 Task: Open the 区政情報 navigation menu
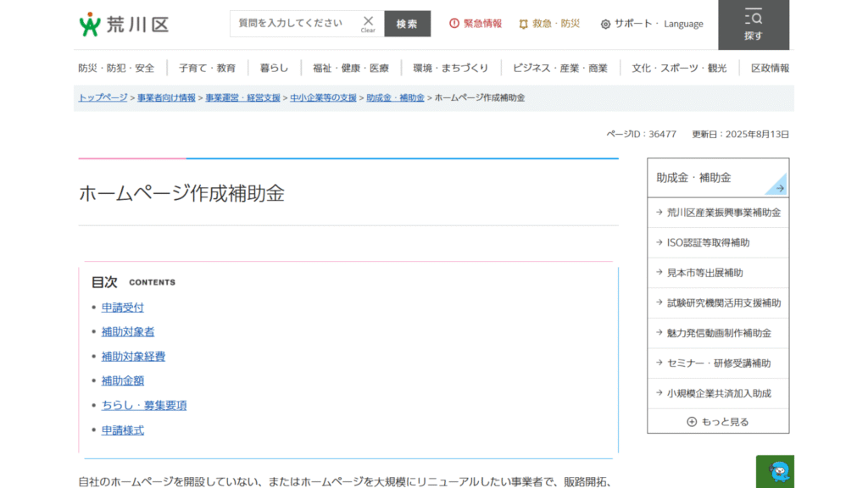(x=770, y=68)
